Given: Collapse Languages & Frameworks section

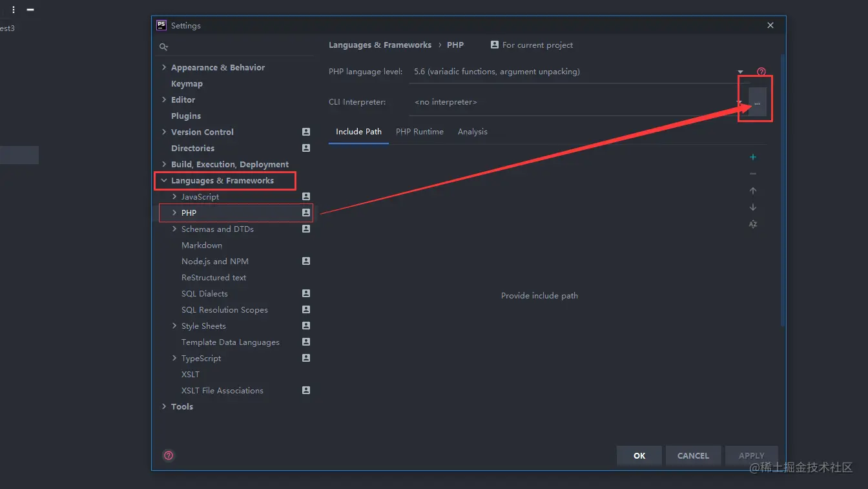Looking at the screenshot, I should [x=164, y=181].
